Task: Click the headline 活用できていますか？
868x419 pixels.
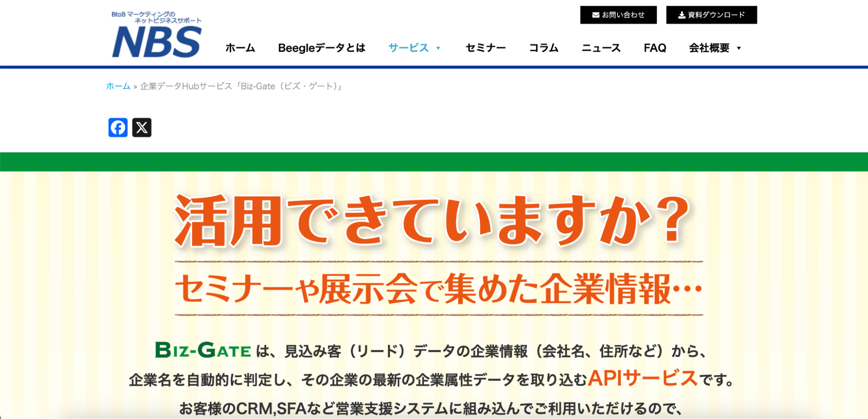Action: pyautogui.click(x=432, y=221)
